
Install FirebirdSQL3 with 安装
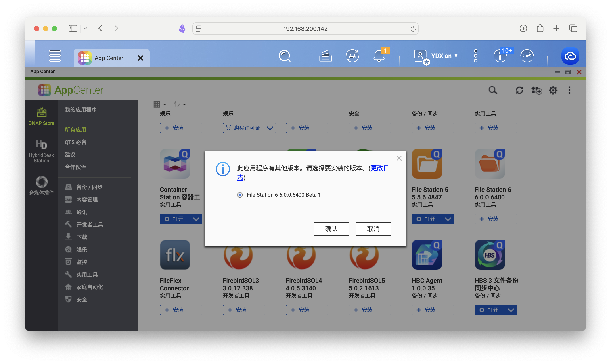[244, 310]
